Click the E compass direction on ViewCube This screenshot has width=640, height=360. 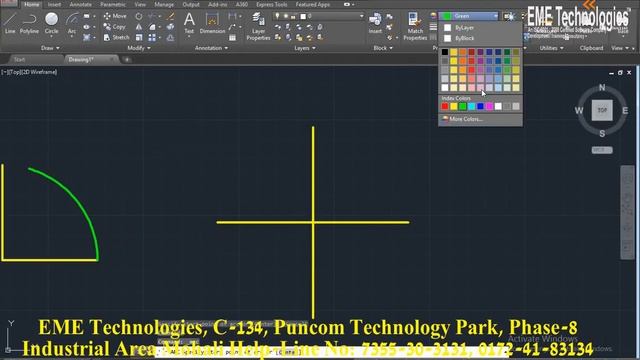(x=625, y=110)
